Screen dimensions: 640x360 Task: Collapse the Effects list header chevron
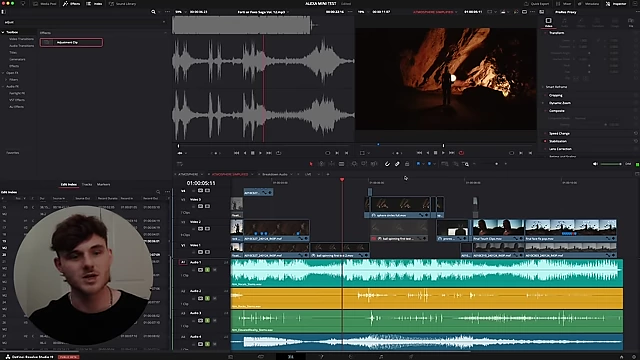tap(165, 33)
